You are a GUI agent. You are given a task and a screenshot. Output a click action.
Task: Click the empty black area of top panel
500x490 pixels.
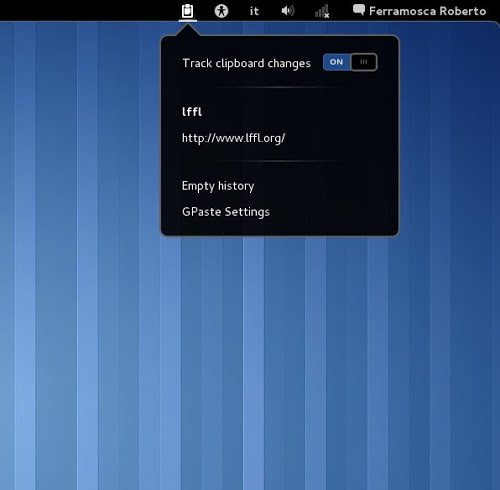pyautogui.click(x=83, y=11)
